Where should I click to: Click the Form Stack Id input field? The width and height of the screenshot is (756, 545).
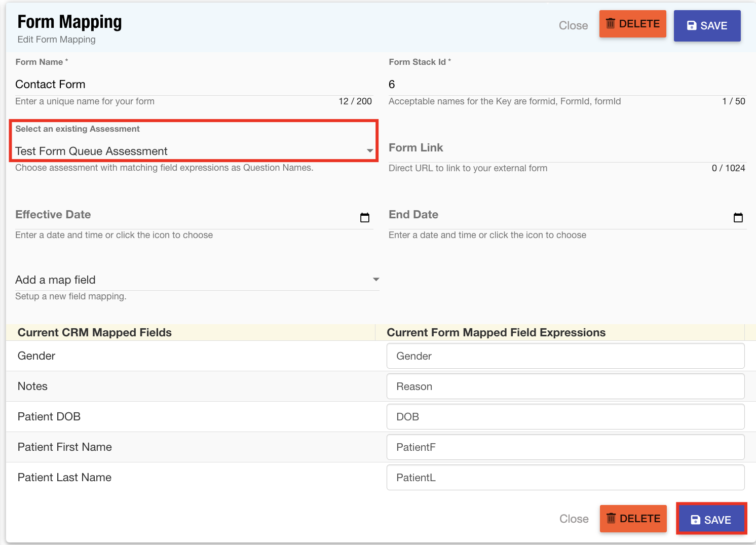pyautogui.click(x=566, y=85)
